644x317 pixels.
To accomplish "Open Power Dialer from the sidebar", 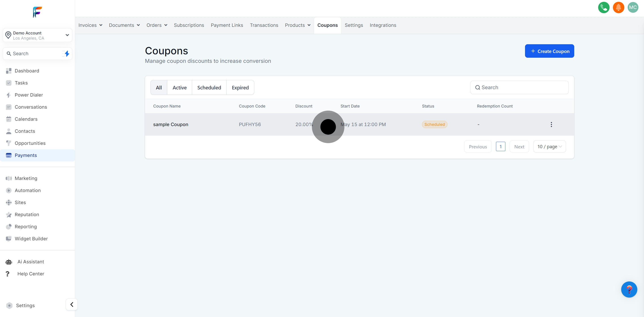I will point(29,95).
